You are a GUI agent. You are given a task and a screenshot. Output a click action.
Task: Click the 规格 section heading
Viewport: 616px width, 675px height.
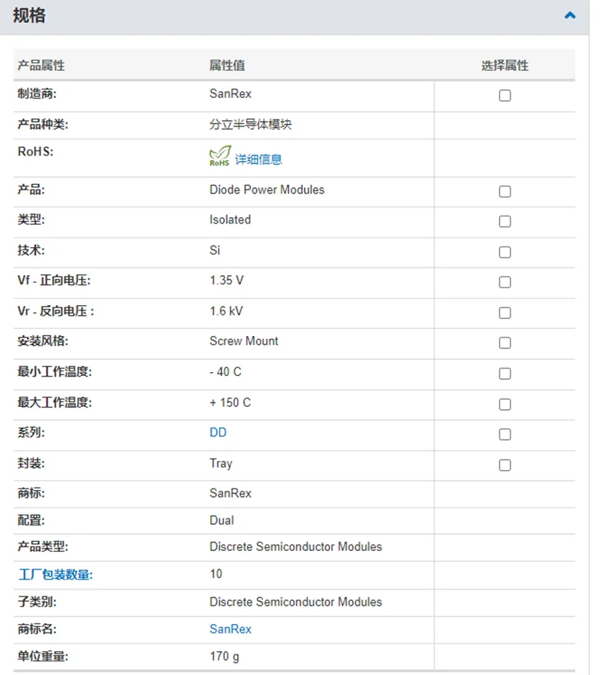pos(28,15)
